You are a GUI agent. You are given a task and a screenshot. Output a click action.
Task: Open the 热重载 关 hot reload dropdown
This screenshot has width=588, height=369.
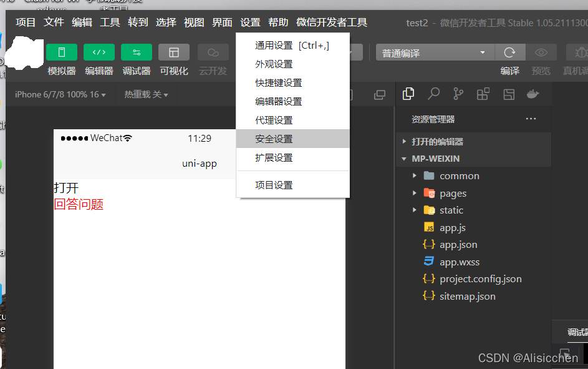146,95
